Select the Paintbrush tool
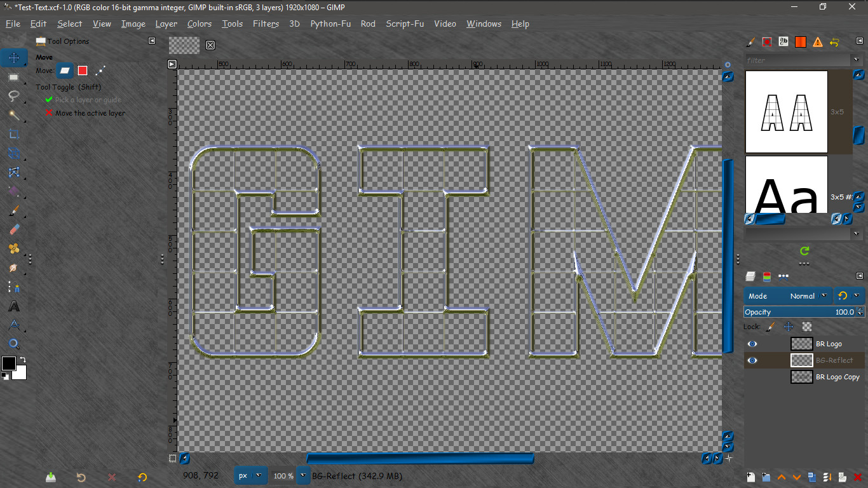The width and height of the screenshot is (868, 488). pos(14,210)
